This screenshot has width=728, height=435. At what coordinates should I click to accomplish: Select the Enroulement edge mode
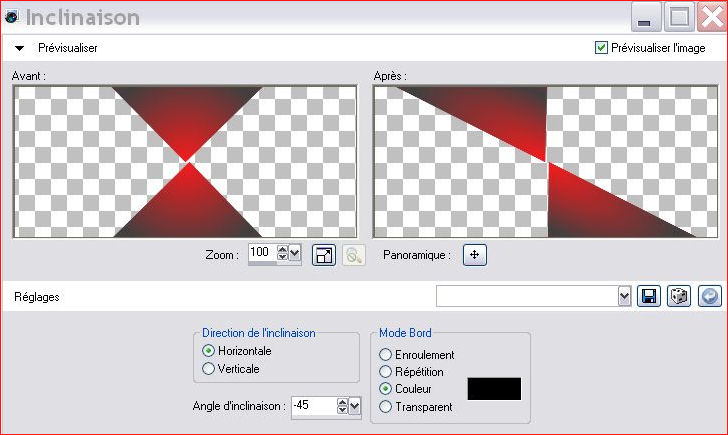click(x=385, y=355)
